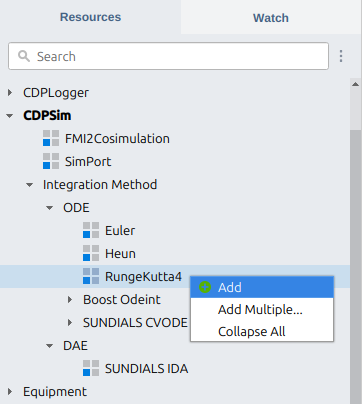Click the RungeKutta4 block icon
Viewport: 362px width, 404px height.
point(91,276)
